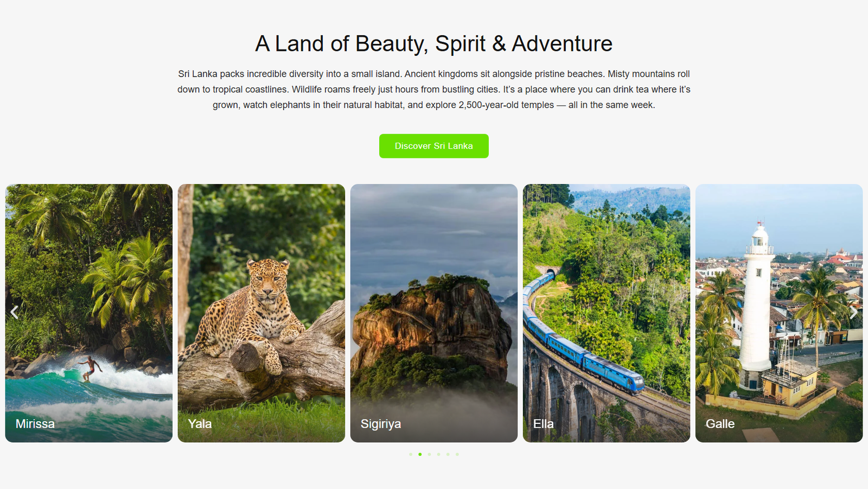The image size is (868, 489).
Task: Click the Ella caption text
Action: (x=544, y=424)
